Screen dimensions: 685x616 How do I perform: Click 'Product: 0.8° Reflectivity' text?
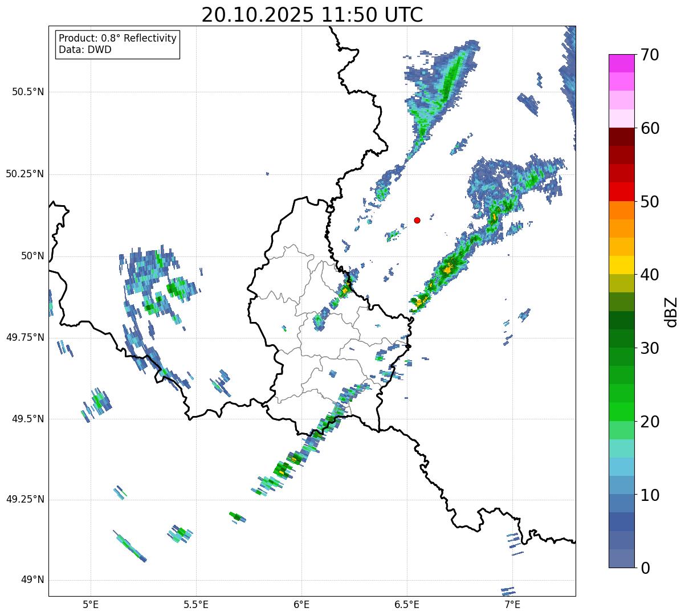[118, 38]
